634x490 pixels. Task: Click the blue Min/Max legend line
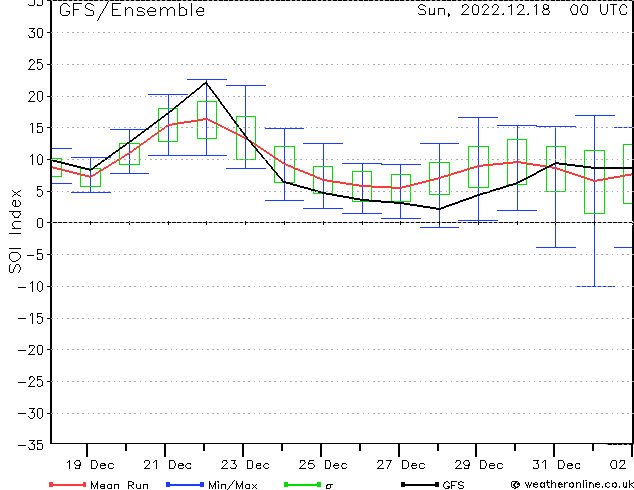(x=185, y=484)
